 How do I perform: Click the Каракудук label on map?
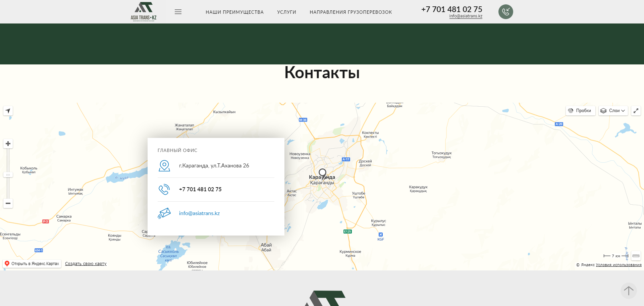coord(418,189)
